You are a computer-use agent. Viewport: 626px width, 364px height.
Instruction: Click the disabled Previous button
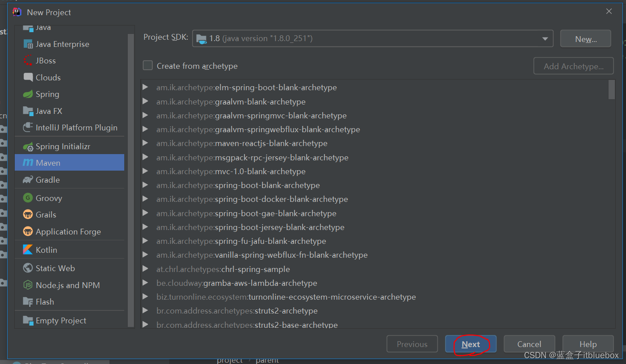click(x=412, y=344)
